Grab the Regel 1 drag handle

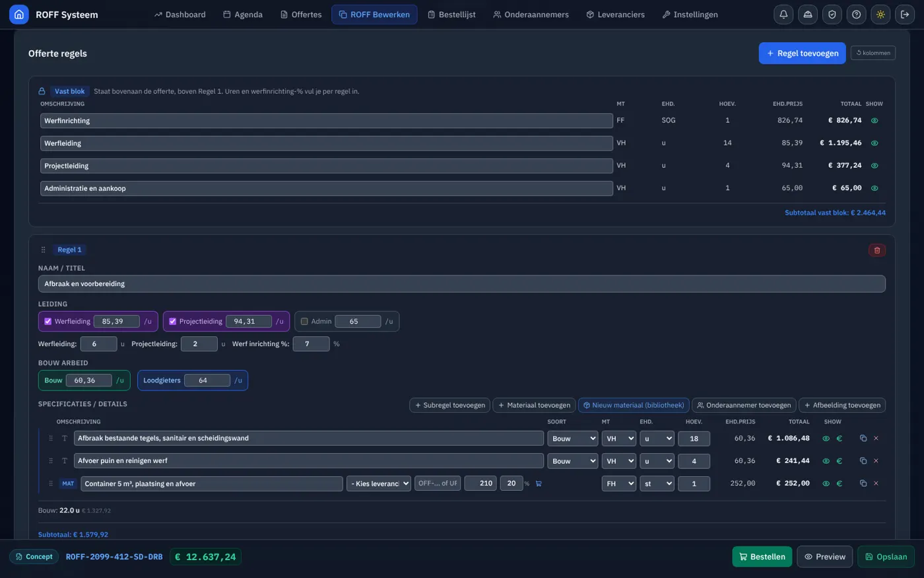click(x=43, y=250)
